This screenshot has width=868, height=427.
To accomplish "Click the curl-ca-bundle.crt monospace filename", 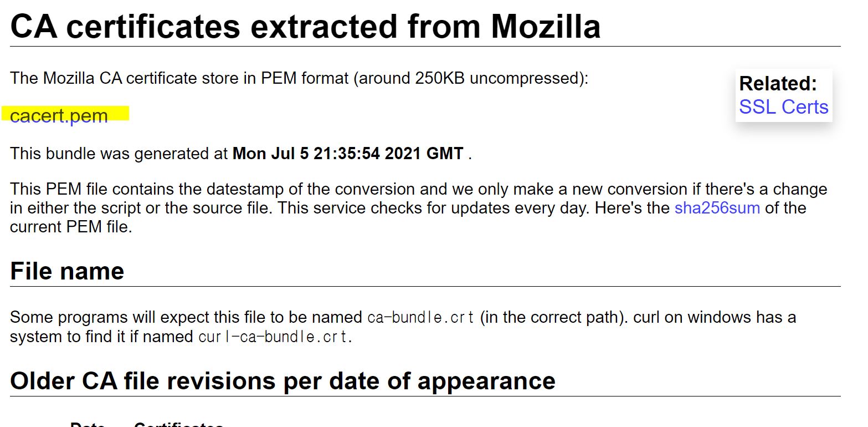I will point(274,337).
